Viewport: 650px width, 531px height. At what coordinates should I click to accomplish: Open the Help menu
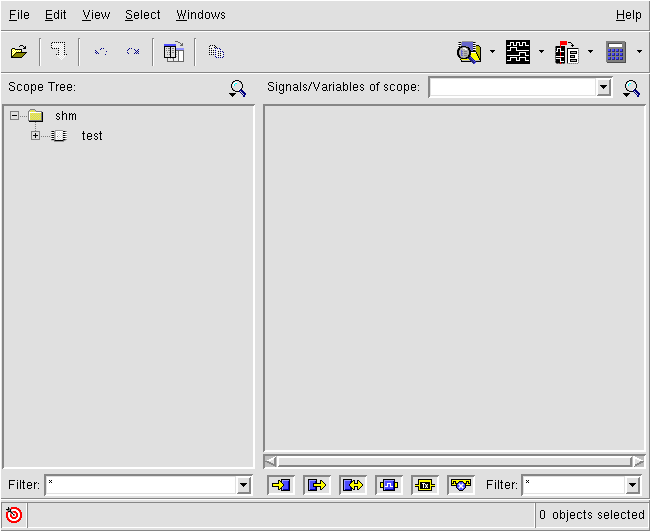pos(628,15)
